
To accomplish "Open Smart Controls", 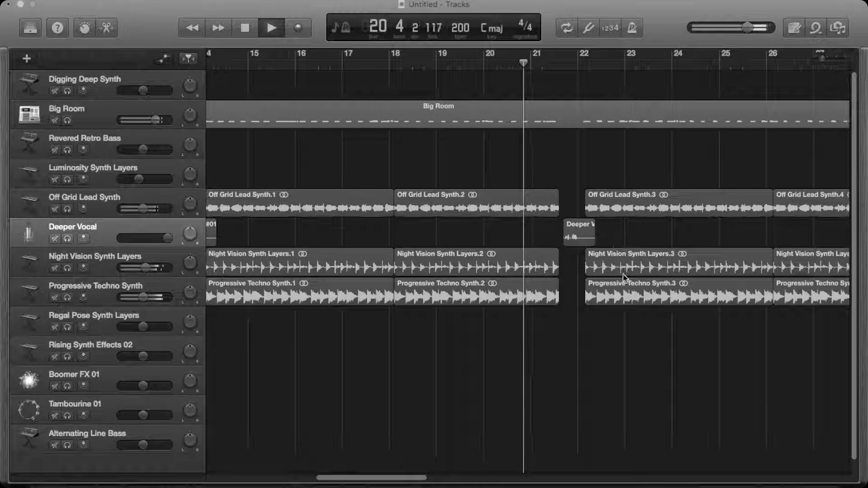I will 85,28.
